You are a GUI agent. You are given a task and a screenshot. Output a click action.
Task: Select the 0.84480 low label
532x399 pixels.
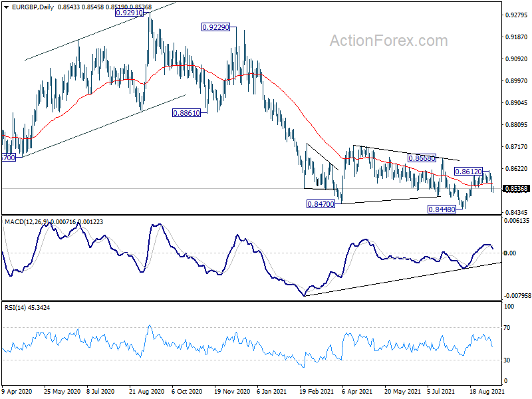click(442, 209)
